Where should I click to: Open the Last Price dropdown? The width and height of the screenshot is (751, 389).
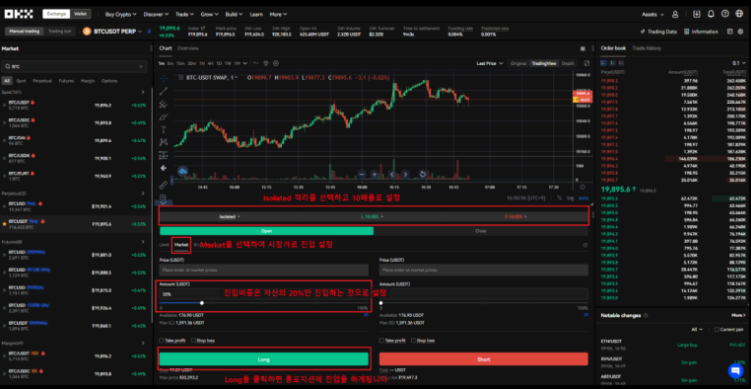click(x=489, y=63)
